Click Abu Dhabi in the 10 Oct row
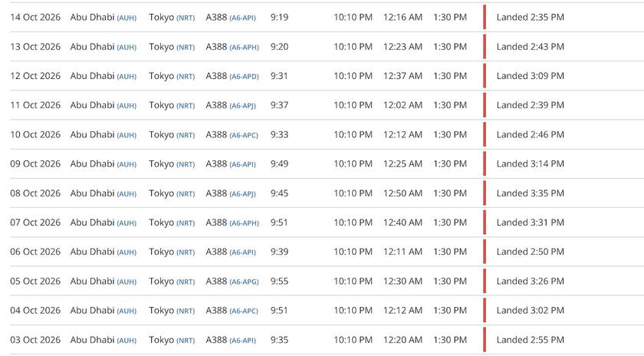Image resolution: width=644 pixels, height=356 pixels. point(92,134)
